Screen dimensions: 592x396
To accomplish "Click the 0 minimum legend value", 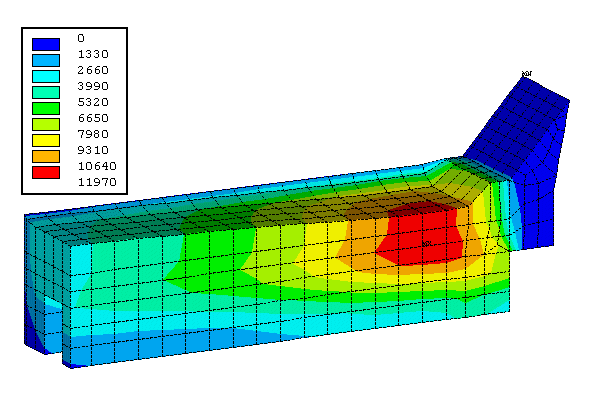I will tap(81, 38).
